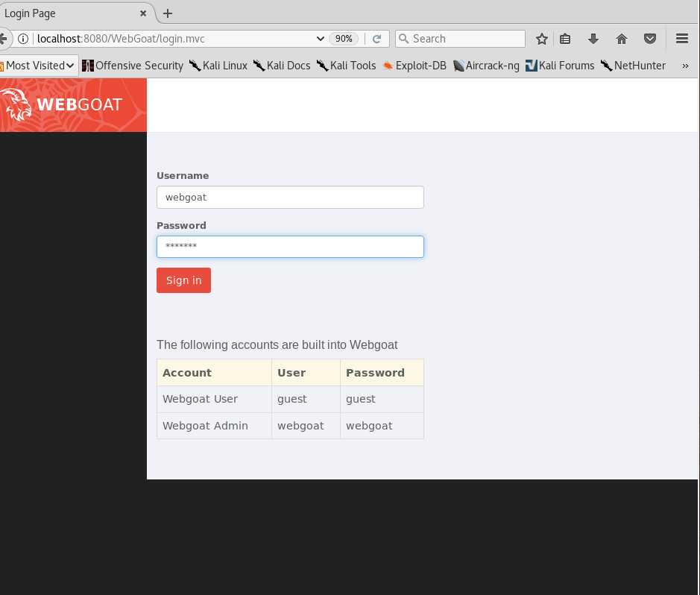Expand the address bar history dropdown

tap(320, 39)
